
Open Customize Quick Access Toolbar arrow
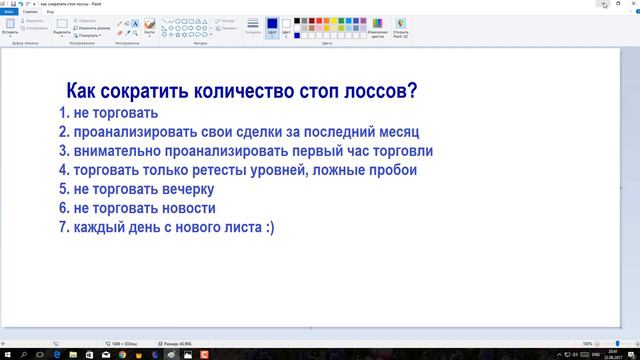(x=34, y=4)
